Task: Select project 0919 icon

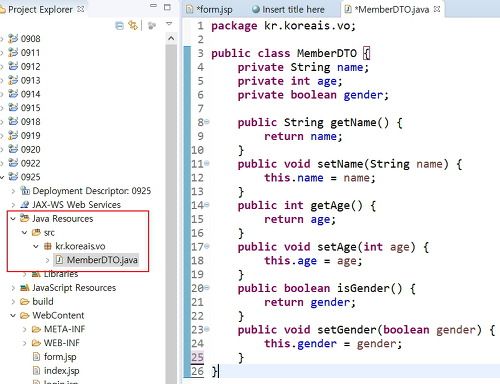Action: click(x=13, y=136)
